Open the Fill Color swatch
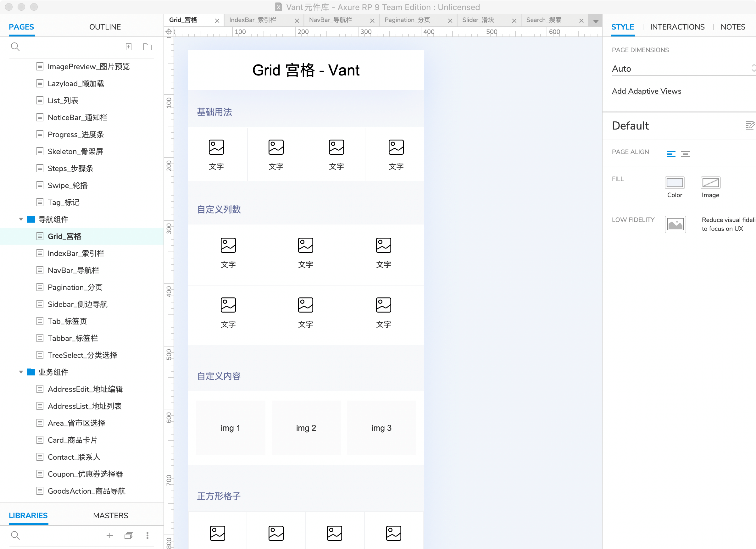This screenshot has height=549, width=756. (x=674, y=183)
